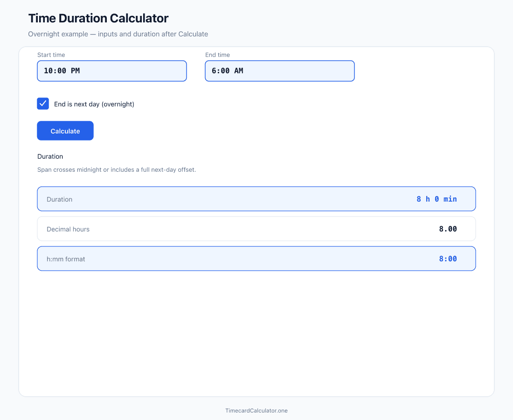This screenshot has width=513, height=420.
Task: Toggle the End is next day checkbox
Action: point(43,104)
